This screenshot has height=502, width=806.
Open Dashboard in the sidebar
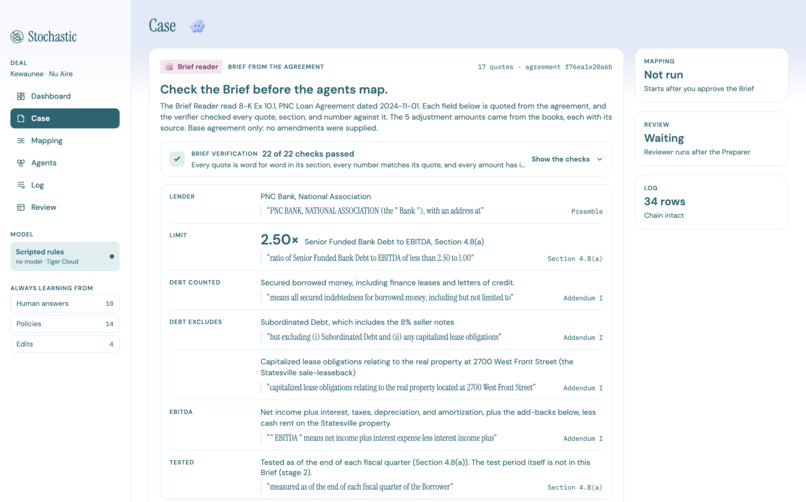click(x=65, y=96)
